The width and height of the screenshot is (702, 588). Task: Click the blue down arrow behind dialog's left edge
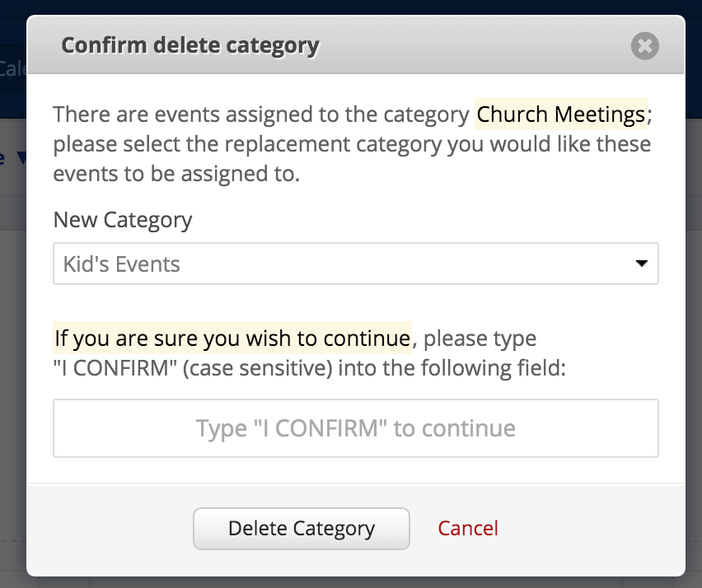(21, 158)
